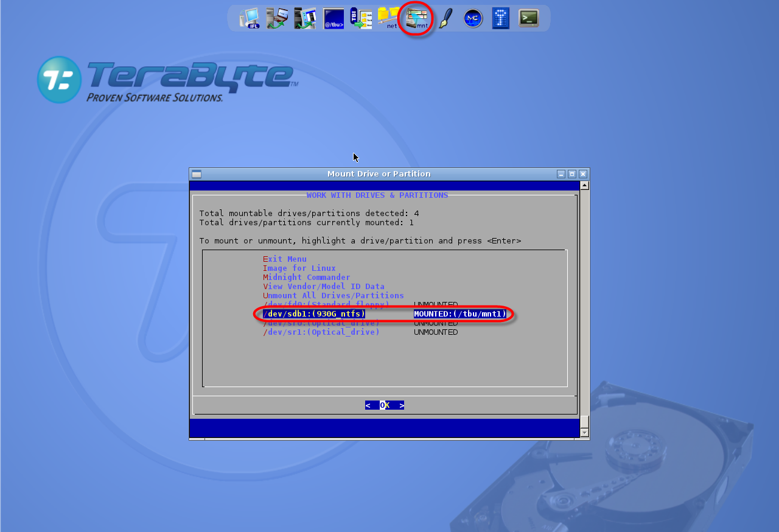Click 'Total drives/partitions currently mounted: 1' text
Screen dimensions: 779x532
tap(307, 223)
